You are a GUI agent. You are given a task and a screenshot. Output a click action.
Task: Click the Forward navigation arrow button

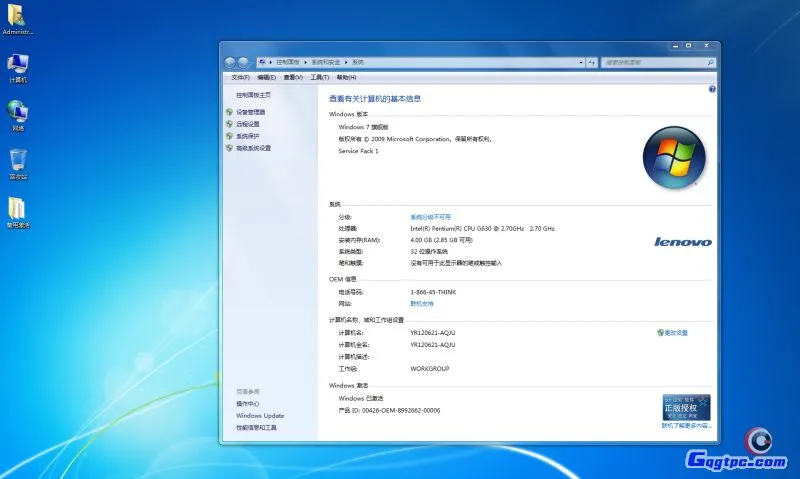[243, 62]
